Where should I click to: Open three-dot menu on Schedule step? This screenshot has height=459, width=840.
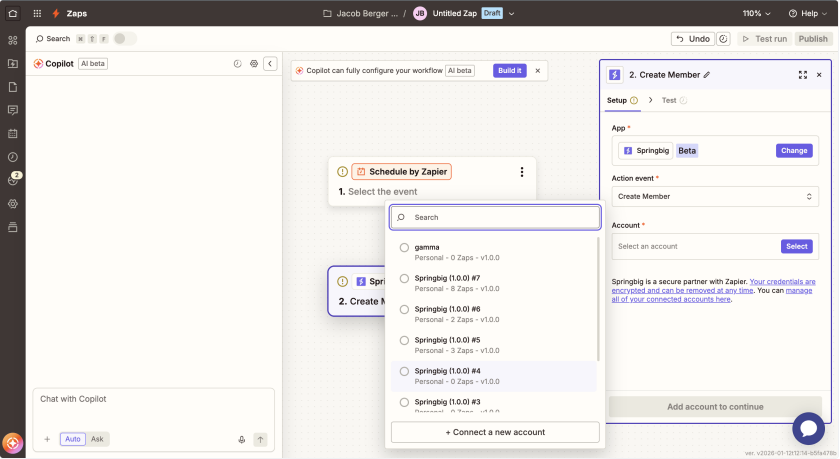[522, 172]
